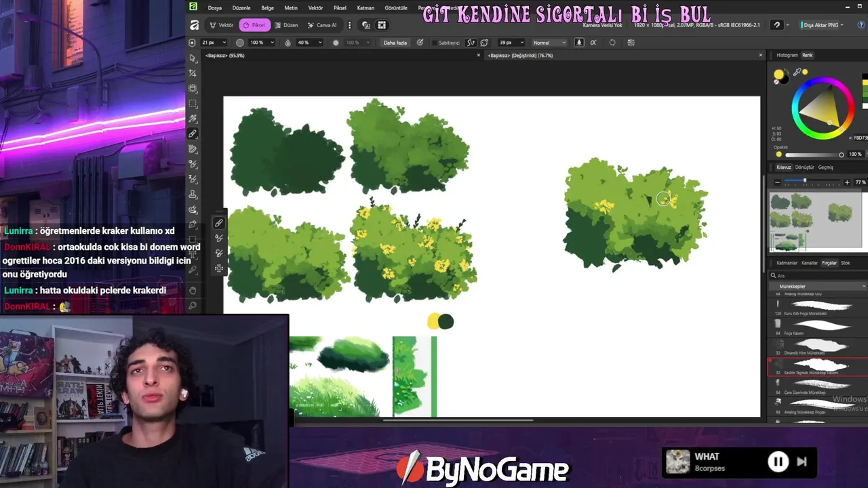Viewport: 868px width, 488px height.
Task: Open the Görüntüle menu
Action: click(x=396, y=8)
